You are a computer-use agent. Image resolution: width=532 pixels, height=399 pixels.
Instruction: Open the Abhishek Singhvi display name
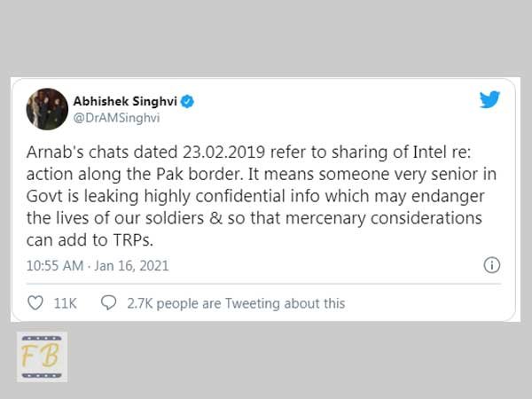coord(125,101)
